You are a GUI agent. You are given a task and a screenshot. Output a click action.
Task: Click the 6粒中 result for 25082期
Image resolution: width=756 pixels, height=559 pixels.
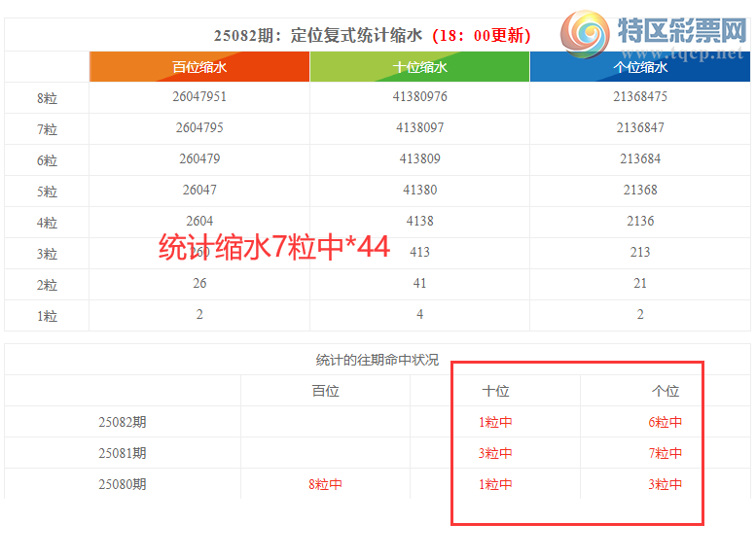(665, 422)
